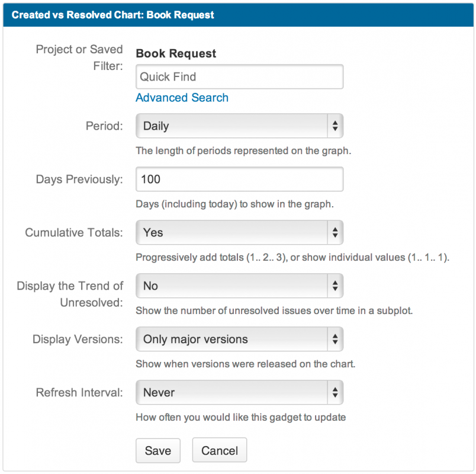Click the arrows icon on Trend of Unresolved select
The width and height of the screenshot is (476, 474).
click(x=335, y=286)
